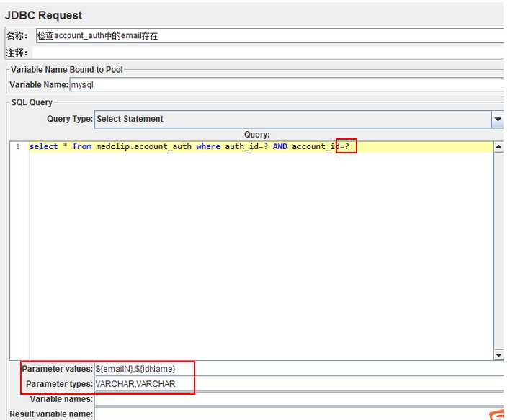The width and height of the screenshot is (510, 420).
Task: Click the Query: label above editor
Action: click(x=256, y=135)
